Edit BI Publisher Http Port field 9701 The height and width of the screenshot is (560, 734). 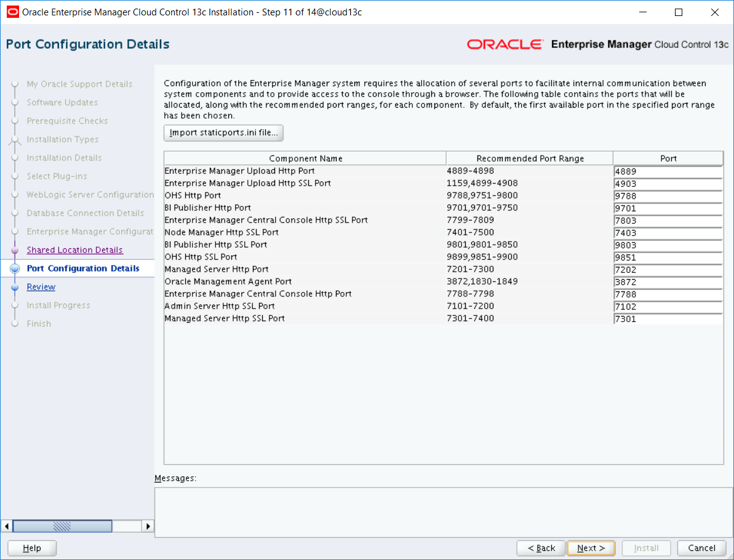click(668, 208)
